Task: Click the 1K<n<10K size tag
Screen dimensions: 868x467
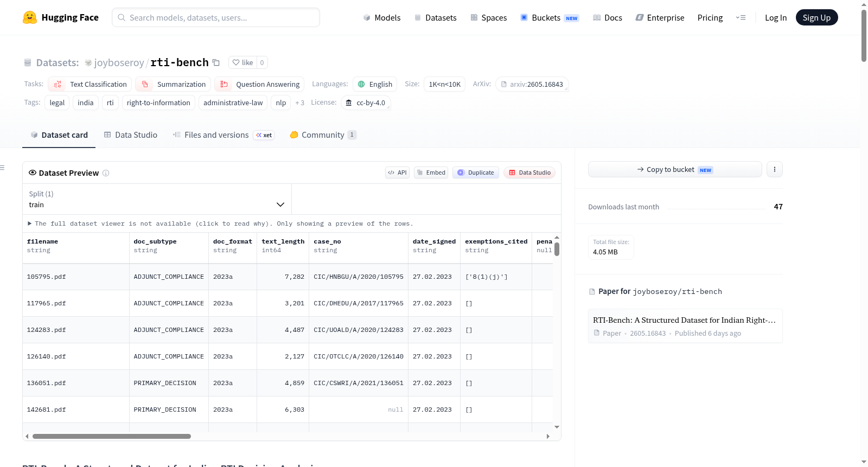Action: (x=444, y=84)
